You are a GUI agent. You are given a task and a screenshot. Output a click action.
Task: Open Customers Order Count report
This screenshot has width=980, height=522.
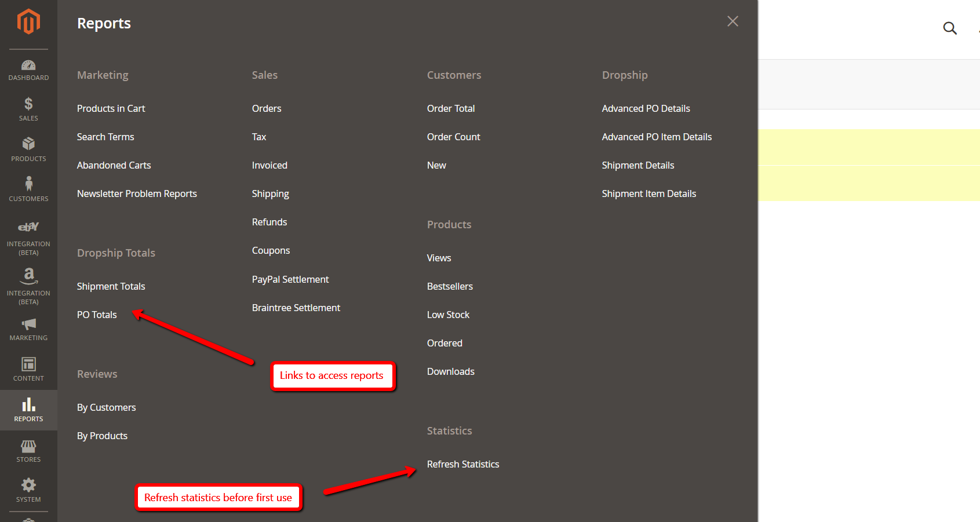[454, 137]
